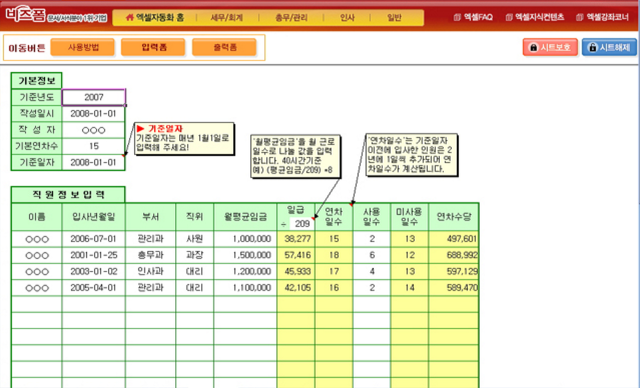Click the 이름 column header
This screenshot has height=388, width=640.
(37, 217)
